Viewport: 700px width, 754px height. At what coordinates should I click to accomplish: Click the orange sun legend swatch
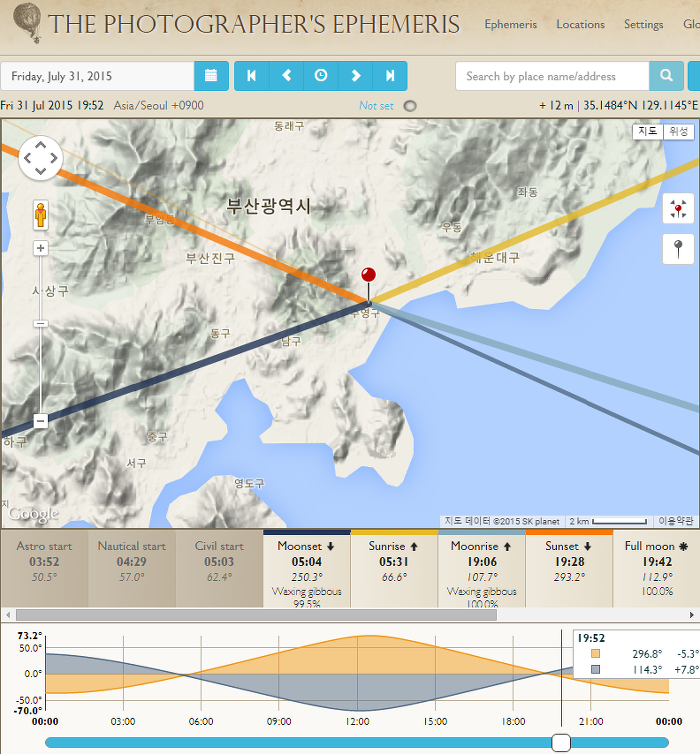click(x=595, y=653)
